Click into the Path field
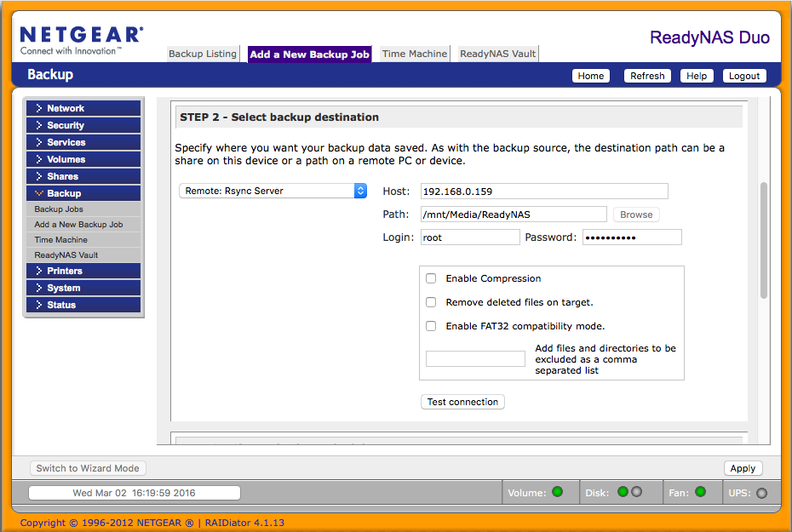 pyautogui.click(x=514, y=215)
